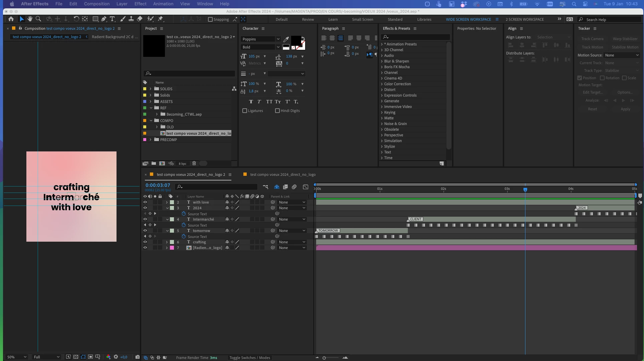Select the Zoom tool in toolbar

[38, 19]
